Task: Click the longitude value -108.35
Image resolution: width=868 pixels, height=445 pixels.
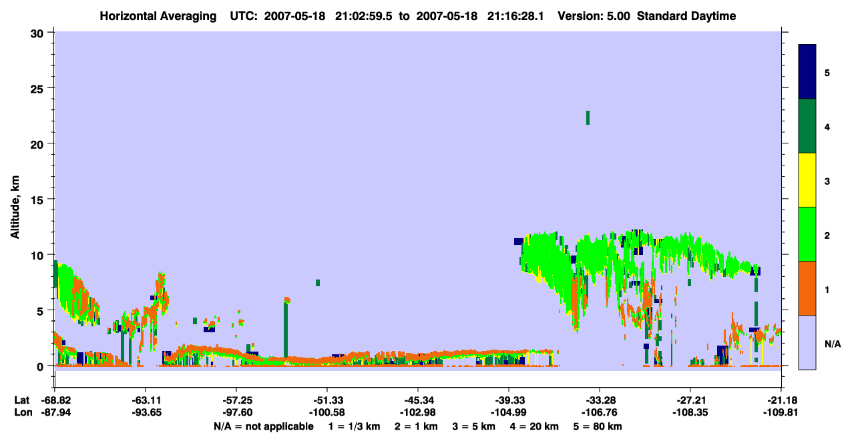Action: [x=690, y=413]
